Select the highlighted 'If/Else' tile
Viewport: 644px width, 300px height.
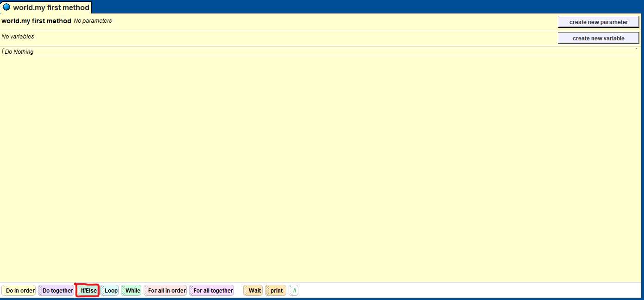click(88, 291)
